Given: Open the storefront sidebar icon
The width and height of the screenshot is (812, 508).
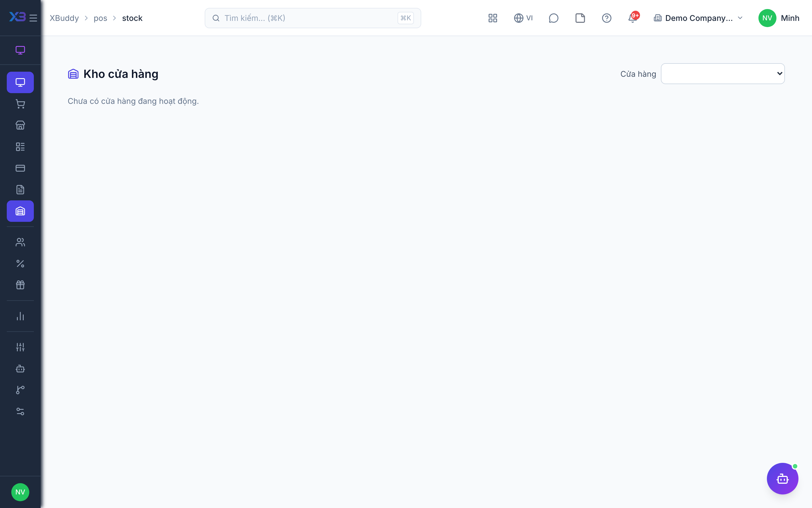Looking at the screenshot, I should [20, 125].
